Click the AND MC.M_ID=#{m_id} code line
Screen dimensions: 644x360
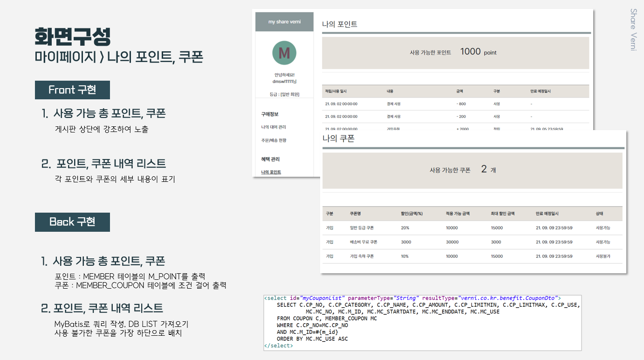coord(308,332)
